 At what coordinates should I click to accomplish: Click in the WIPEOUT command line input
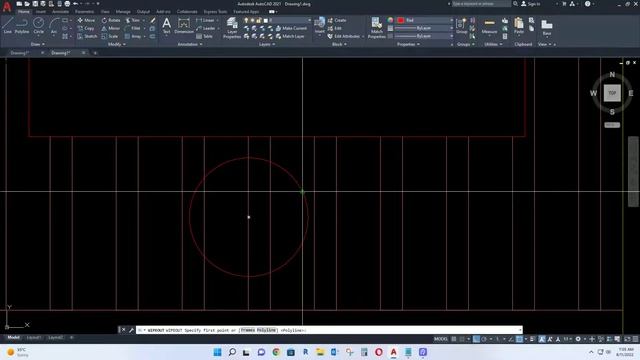click(329, 330)
